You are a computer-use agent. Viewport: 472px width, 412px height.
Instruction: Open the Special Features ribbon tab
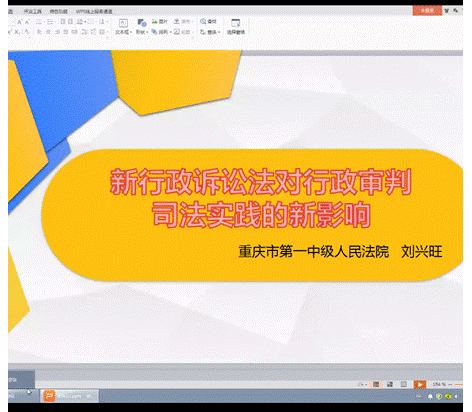coord(59,11)
